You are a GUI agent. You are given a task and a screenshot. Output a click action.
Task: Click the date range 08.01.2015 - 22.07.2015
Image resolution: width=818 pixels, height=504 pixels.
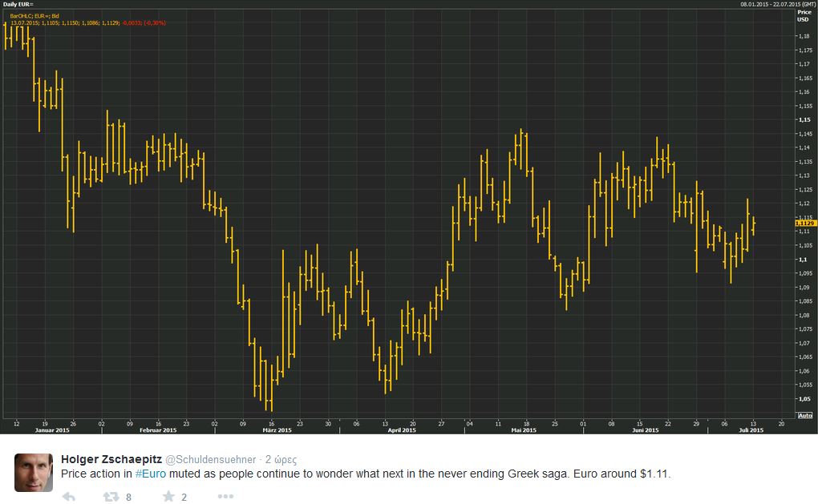tap(775, 4)
